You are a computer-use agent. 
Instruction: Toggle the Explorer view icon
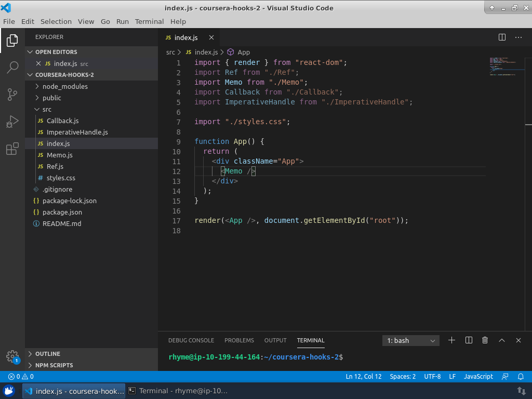12,40
